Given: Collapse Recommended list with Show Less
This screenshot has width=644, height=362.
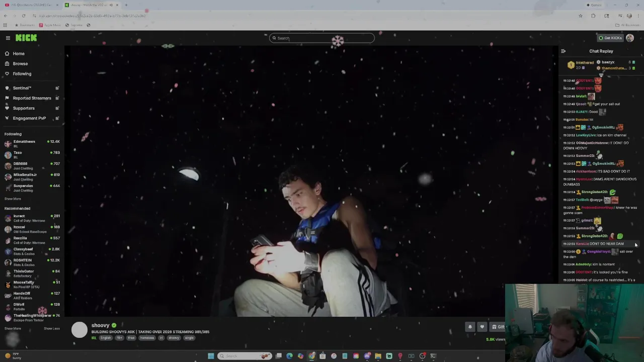Looking at the screenshot, I should (x=52, y=328).
